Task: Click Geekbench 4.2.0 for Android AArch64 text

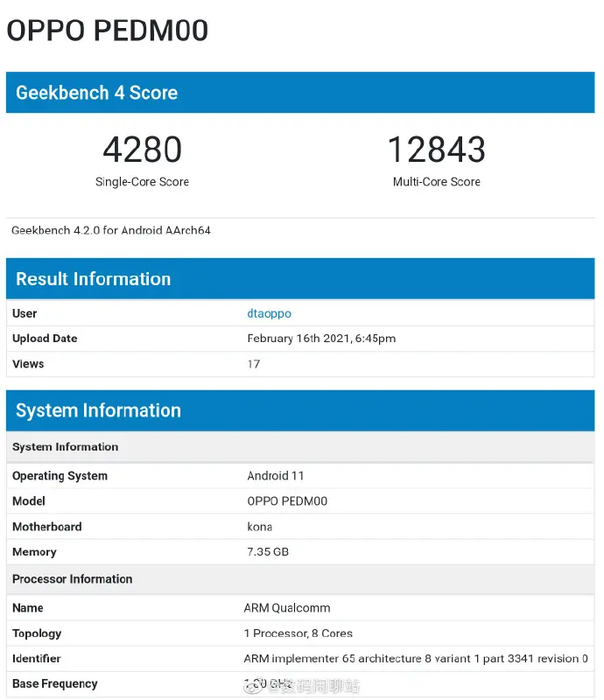Action: coord(111,230)
